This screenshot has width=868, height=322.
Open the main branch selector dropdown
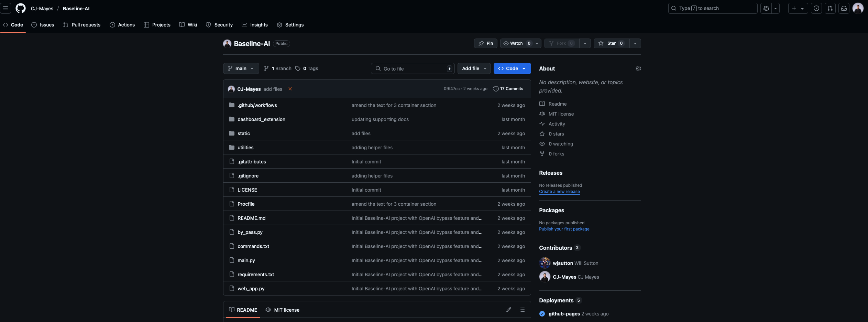[241, 68]
